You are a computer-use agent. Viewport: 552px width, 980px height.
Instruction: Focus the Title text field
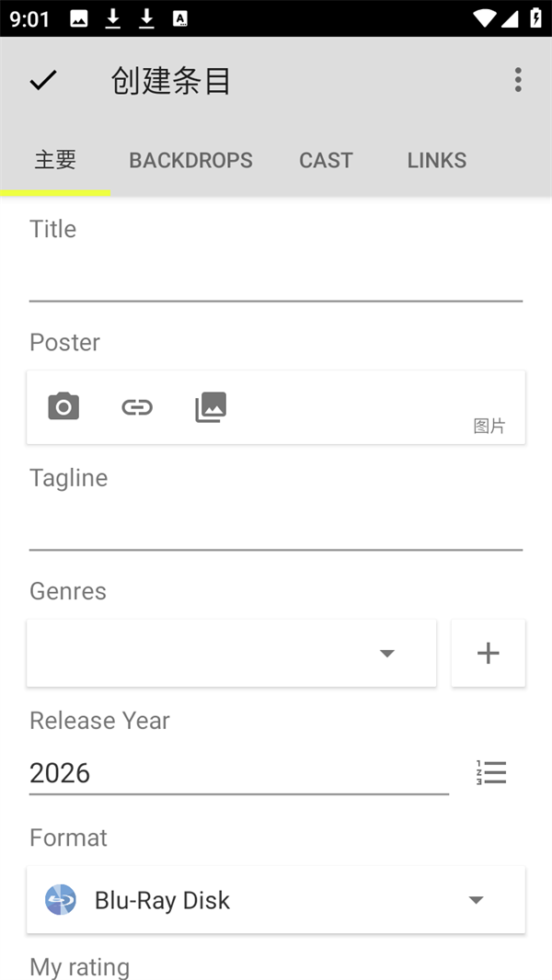point(276,278)
